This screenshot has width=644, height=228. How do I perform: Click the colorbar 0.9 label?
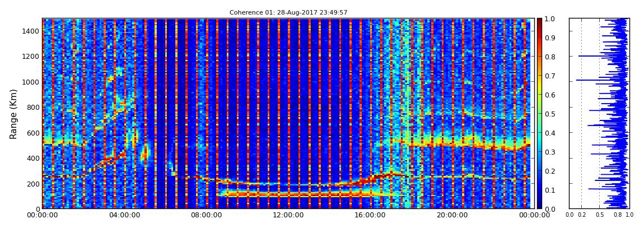(x=550, y=38)
